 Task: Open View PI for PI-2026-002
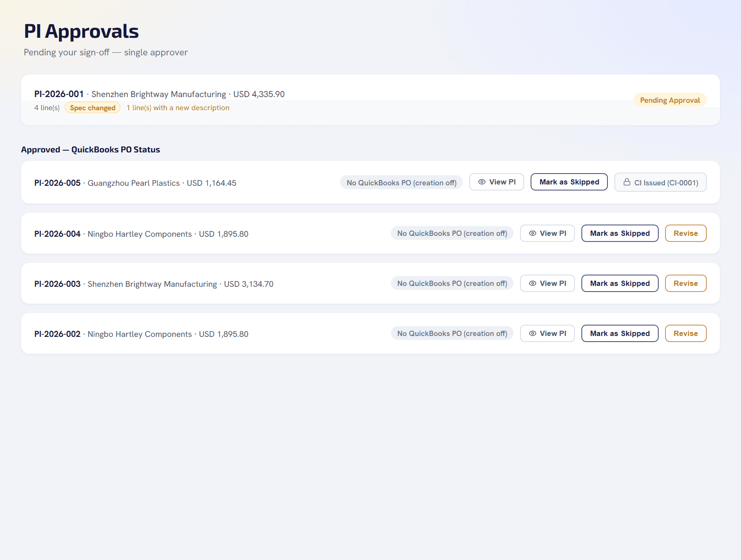pos(547,333)
